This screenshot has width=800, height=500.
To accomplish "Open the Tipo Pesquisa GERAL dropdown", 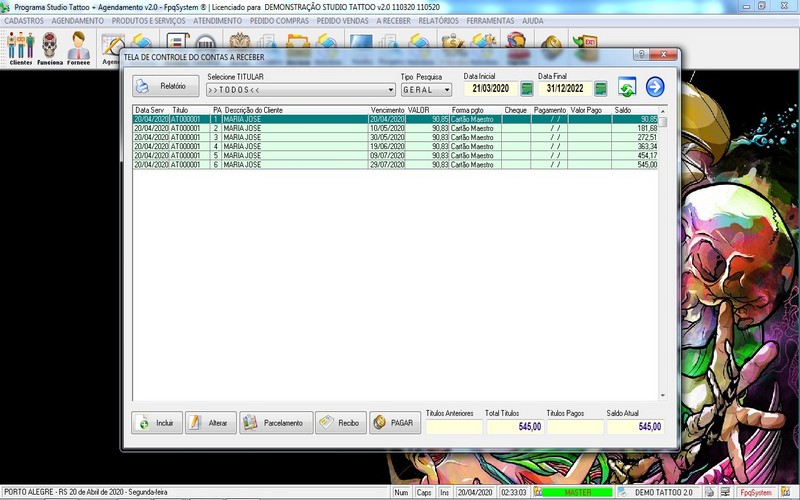I will (x=447, y=90).
